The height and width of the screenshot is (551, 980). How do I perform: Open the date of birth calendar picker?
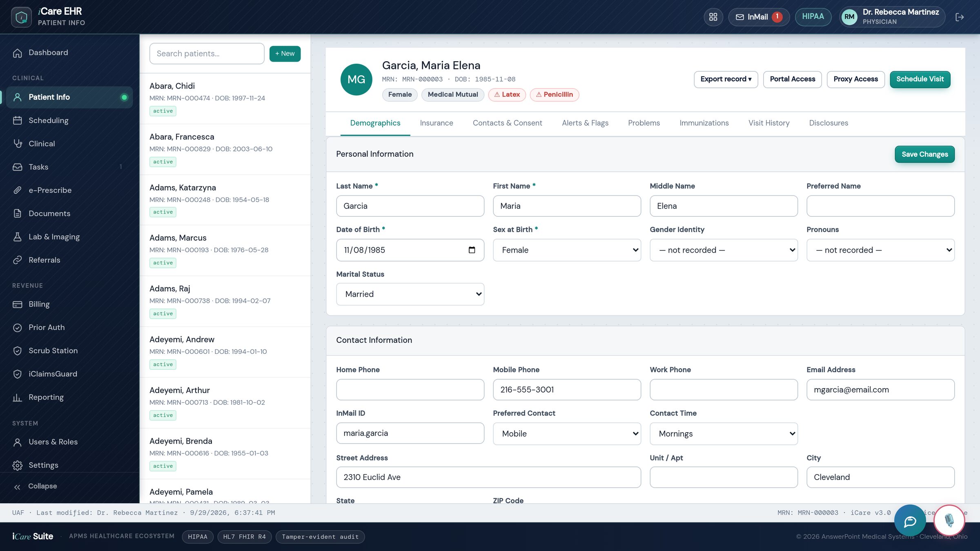(x=472, y=250)
